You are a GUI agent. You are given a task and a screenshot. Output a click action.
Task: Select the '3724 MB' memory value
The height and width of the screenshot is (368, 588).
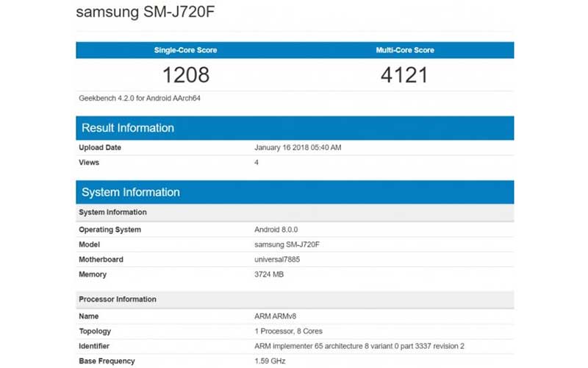click(269, 275)
